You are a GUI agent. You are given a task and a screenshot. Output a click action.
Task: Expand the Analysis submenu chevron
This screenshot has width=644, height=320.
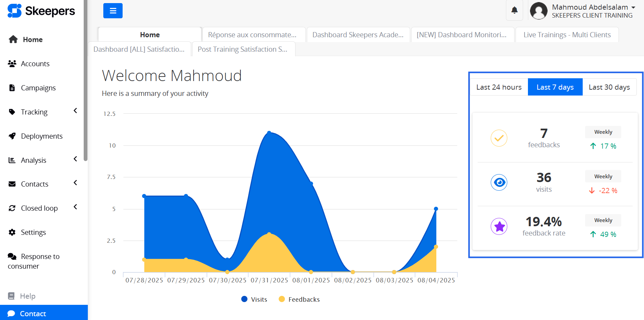75,159
